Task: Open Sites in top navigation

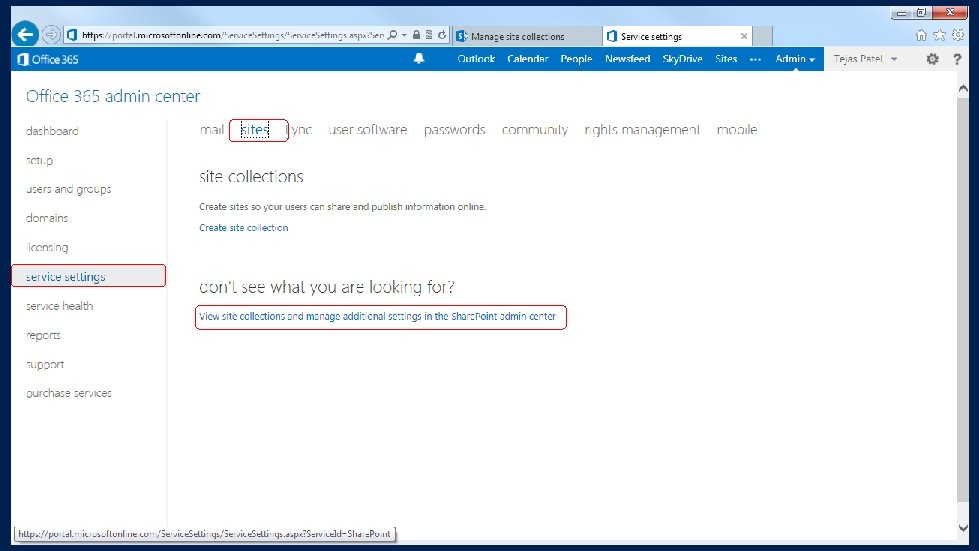Action: coord(726,59)
